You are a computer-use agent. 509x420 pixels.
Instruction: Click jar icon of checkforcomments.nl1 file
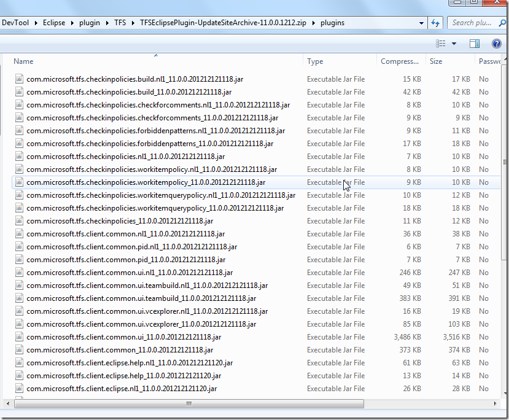(x=19, y=105)
